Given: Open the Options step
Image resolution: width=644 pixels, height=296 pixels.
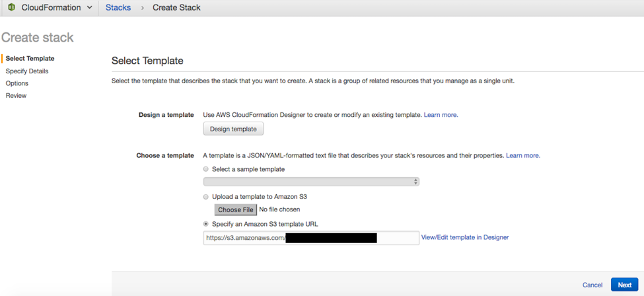Looking at the screenshot, I should [x=17, y=83].
